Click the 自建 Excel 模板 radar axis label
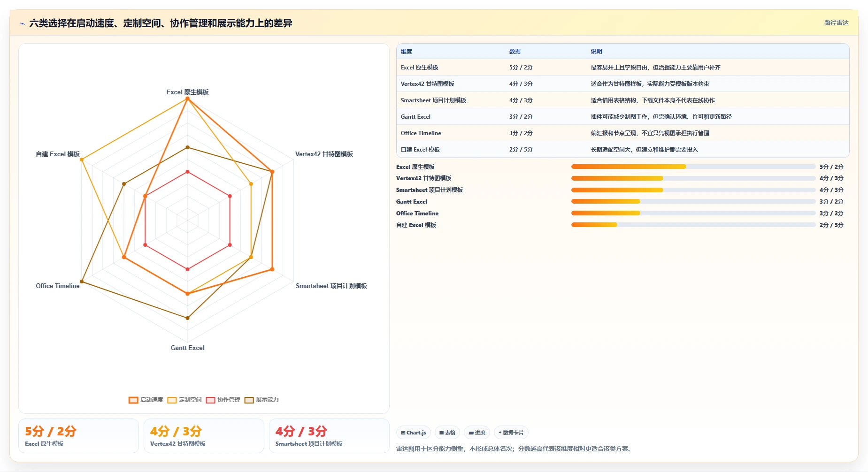Viewport: 868px width, 472px height. [x=58, y=154]
